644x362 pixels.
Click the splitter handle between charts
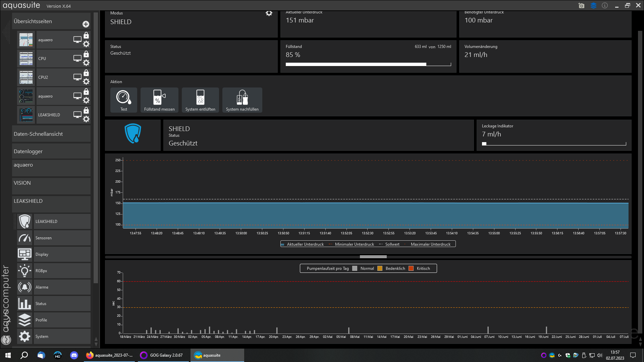tap(373, 257)
